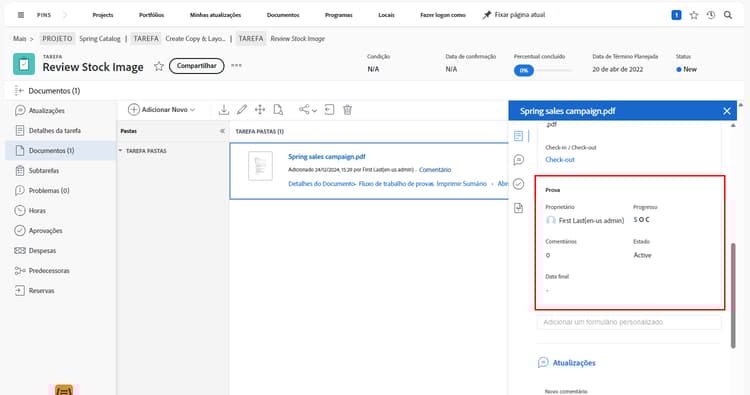This screenshot has width=750, height=395.
Task: Click the Compartilhar button
Action: (197, 66)
